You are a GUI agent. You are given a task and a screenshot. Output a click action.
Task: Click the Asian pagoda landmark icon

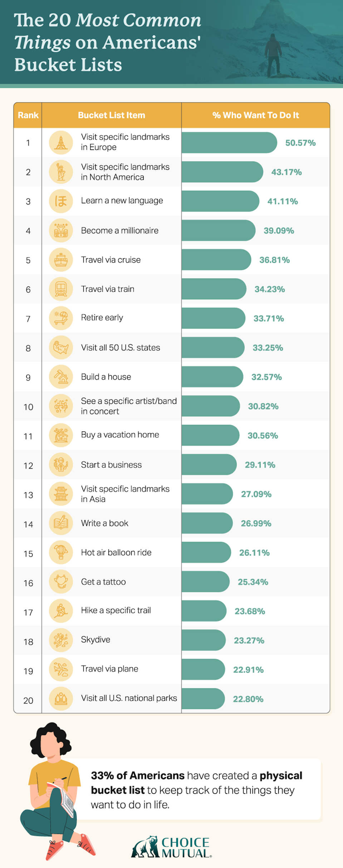(x=61, y=494)
